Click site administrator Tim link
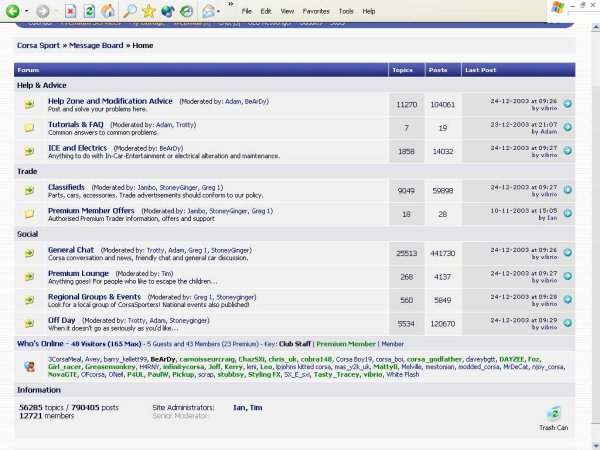 (256, 408)
